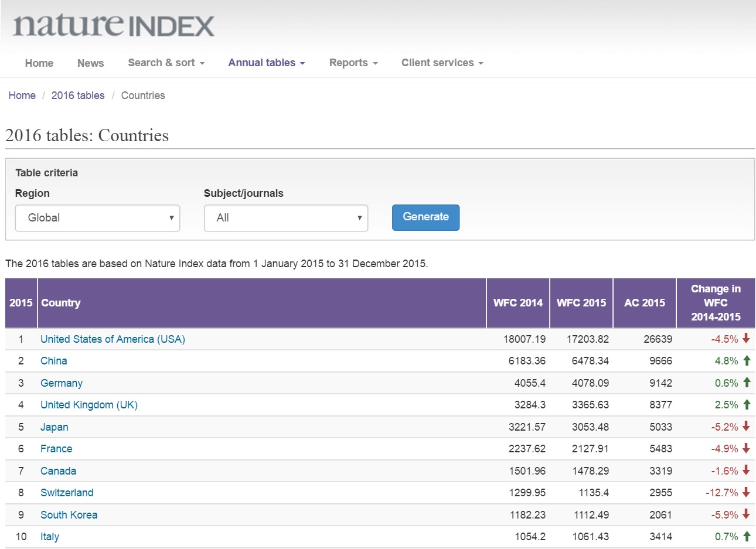
Task: Click the WFC 2015 column header
Action: tap(581, 303)
